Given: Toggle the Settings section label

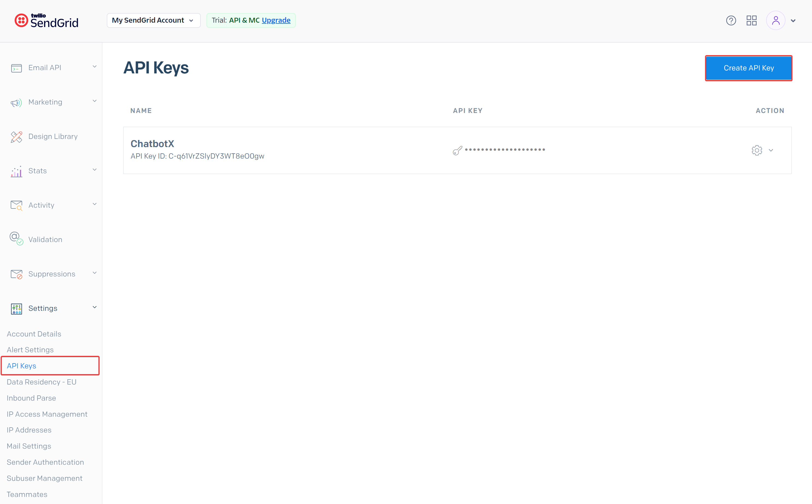Looking at the screenshot, I should [43, 308].
